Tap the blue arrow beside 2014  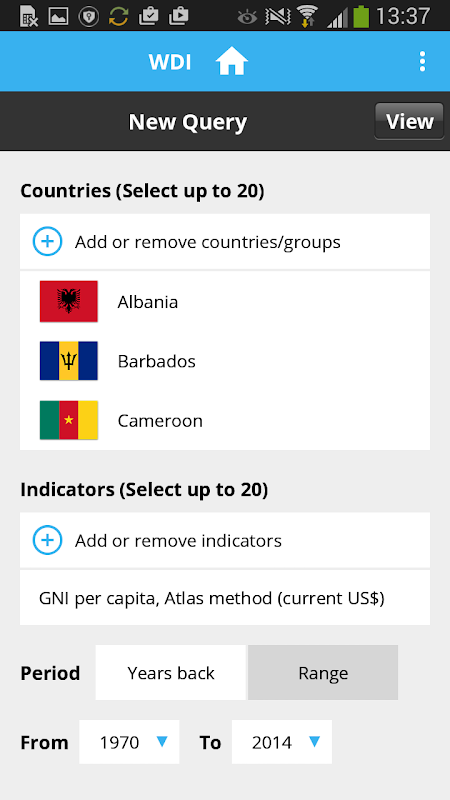[315, 741]
